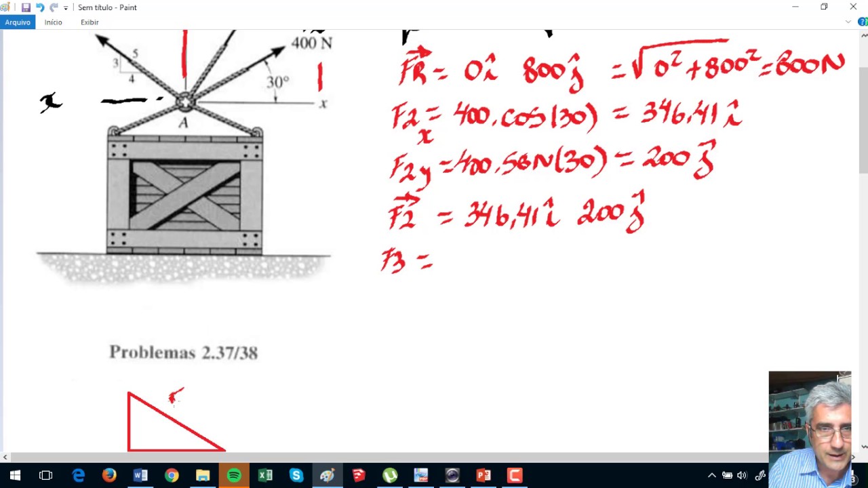868x488 pixels.
Task: Switch to Spotify on the taskbar
Action: (x=234, y=475)
